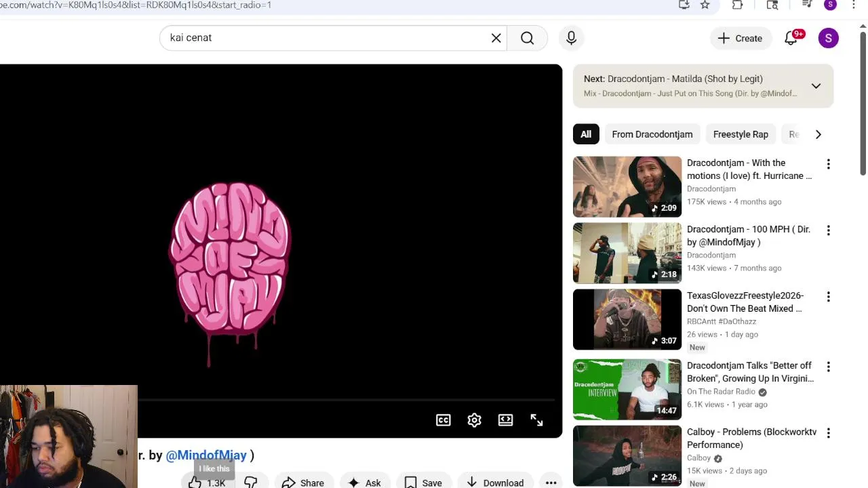Start voice search with the microphone icon
868x488 pixels.
coord(571,38)
